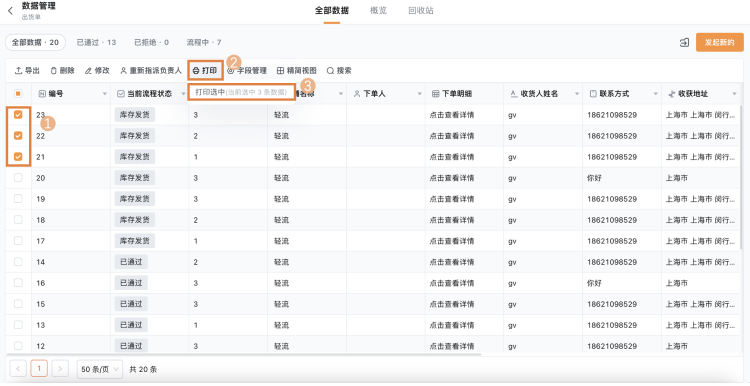Image resolution: width=750 pixels, height=386 pixels.
Task: Uncheck the checkbox for row 23
Action: click(x=18, y=115)
